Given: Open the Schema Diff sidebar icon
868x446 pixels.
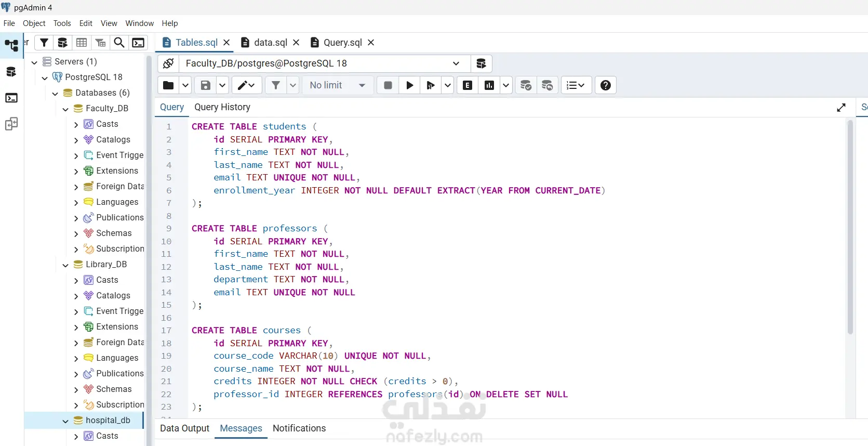Looking at the screenshot, I should click(11, 124).
